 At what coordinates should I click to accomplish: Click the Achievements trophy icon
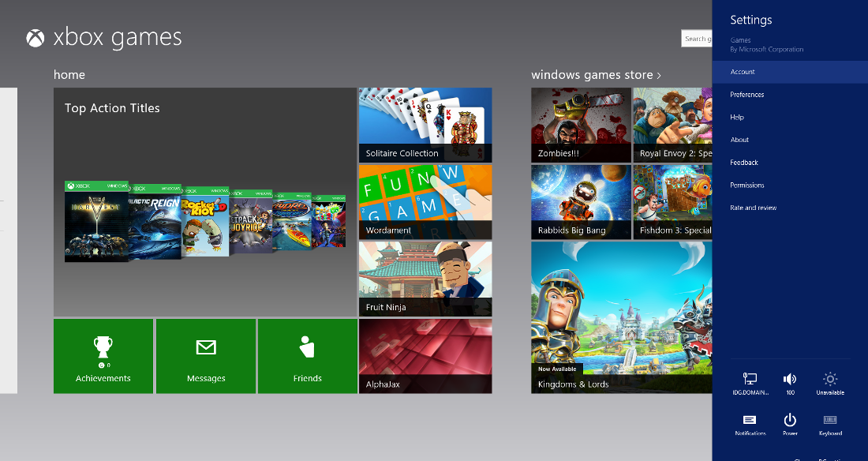pyautogui.click(x=103, y=347)
